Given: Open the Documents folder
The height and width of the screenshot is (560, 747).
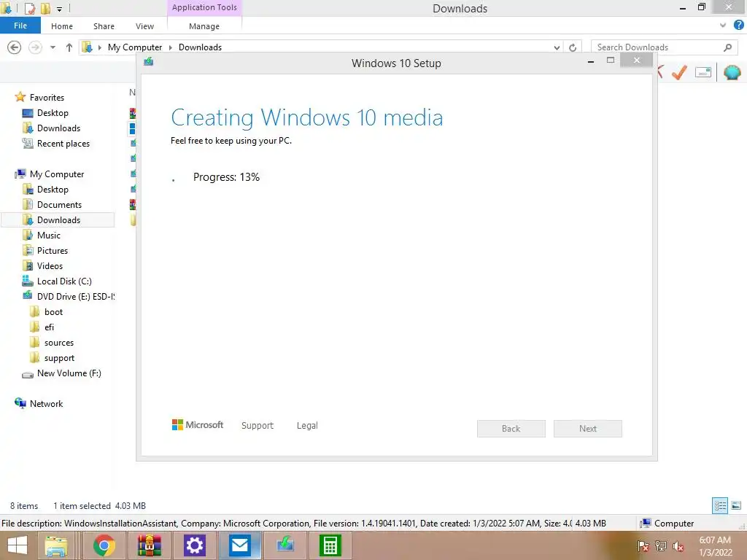Looking at the screenshot, I should click(59, 204).
